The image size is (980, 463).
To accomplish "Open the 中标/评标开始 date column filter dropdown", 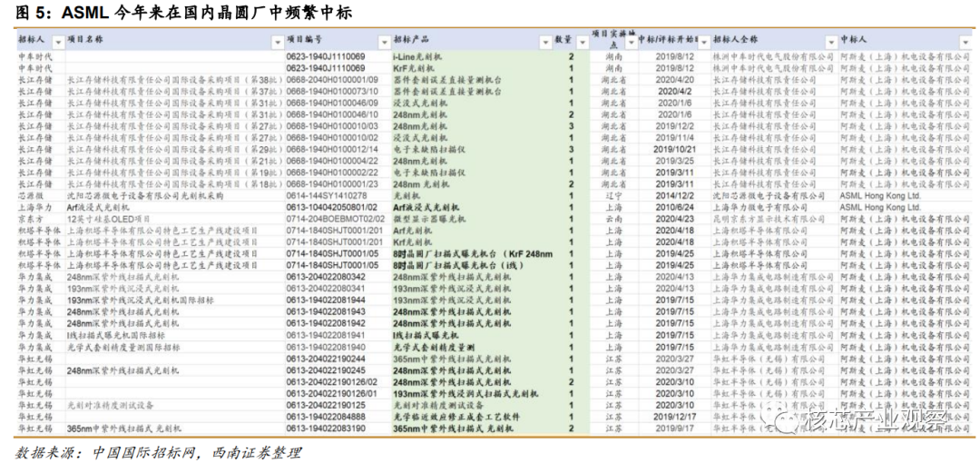I will tap(704, 41).
